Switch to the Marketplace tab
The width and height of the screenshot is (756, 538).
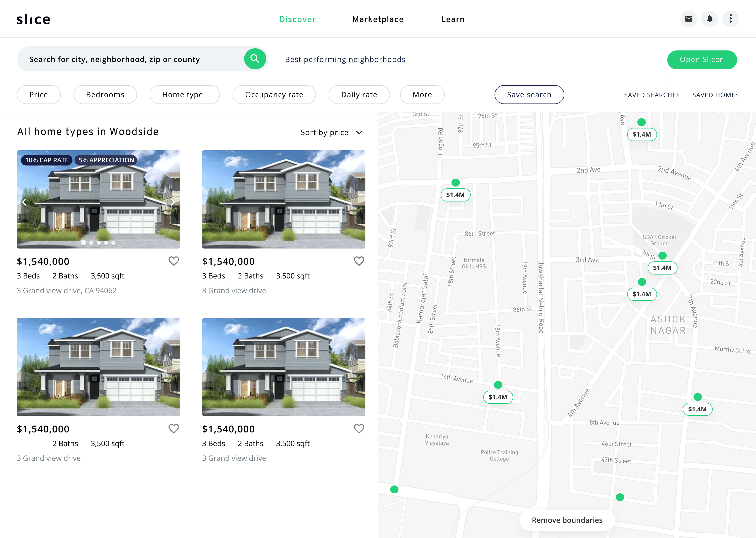point(378,19)
